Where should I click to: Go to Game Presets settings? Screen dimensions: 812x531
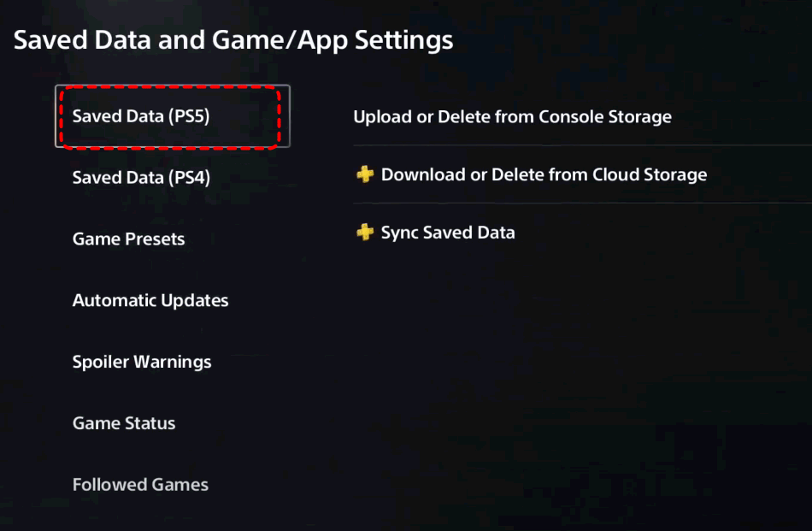(x=128, y=239)
